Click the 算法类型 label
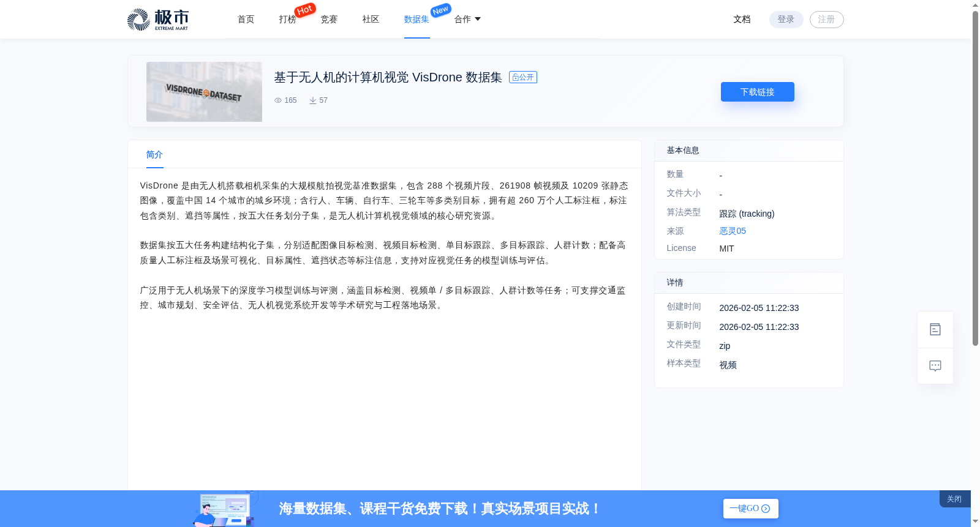Image resolution: width=980 pixels, height=527 pixels. point(684,212)
